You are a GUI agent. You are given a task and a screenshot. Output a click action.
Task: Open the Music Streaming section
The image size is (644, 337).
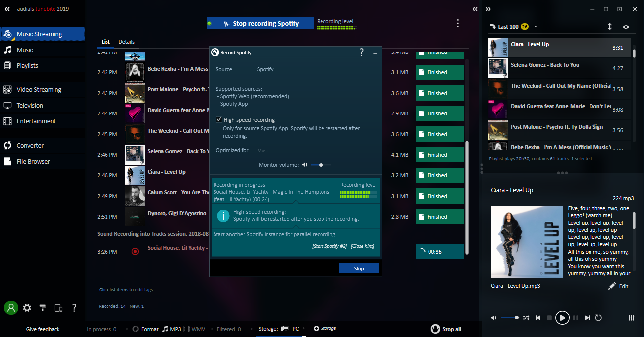click(42, 34)
